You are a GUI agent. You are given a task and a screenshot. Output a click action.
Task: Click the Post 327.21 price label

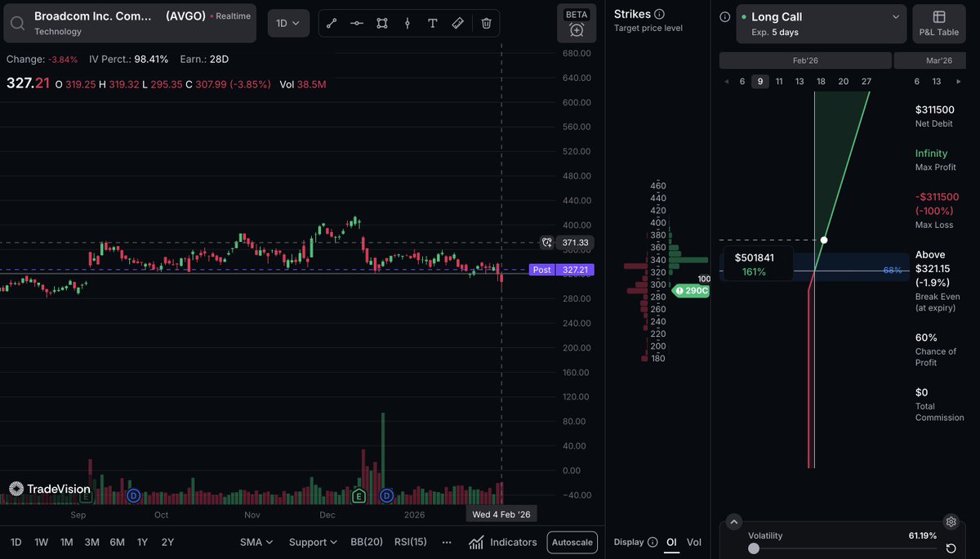point(562,270)
